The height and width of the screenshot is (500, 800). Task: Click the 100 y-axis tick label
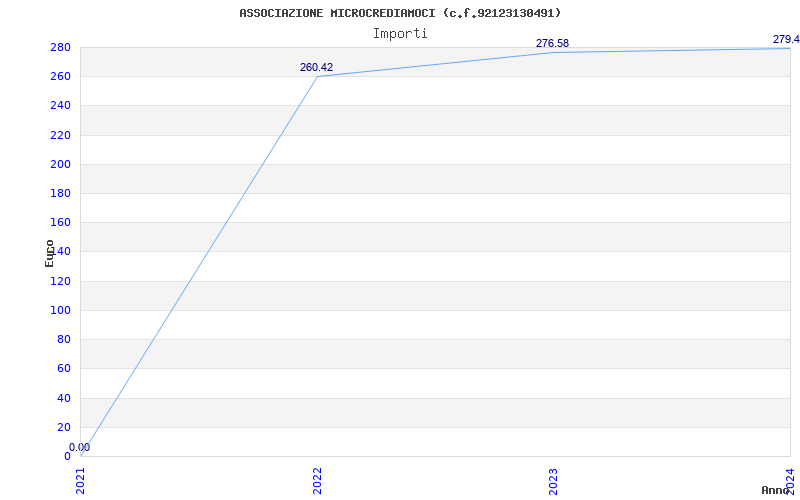pos(60,310)
